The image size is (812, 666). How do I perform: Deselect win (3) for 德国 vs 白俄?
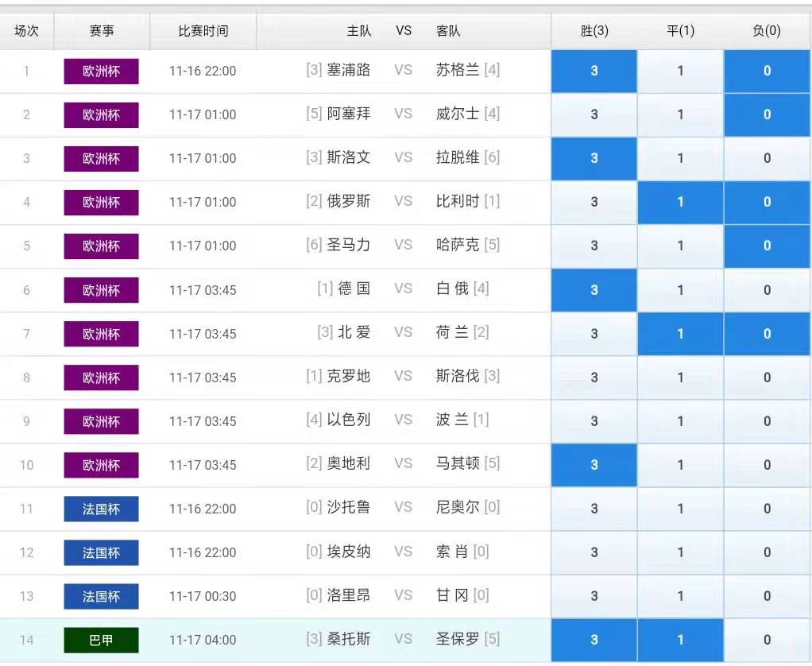click(x=594, y=290)
